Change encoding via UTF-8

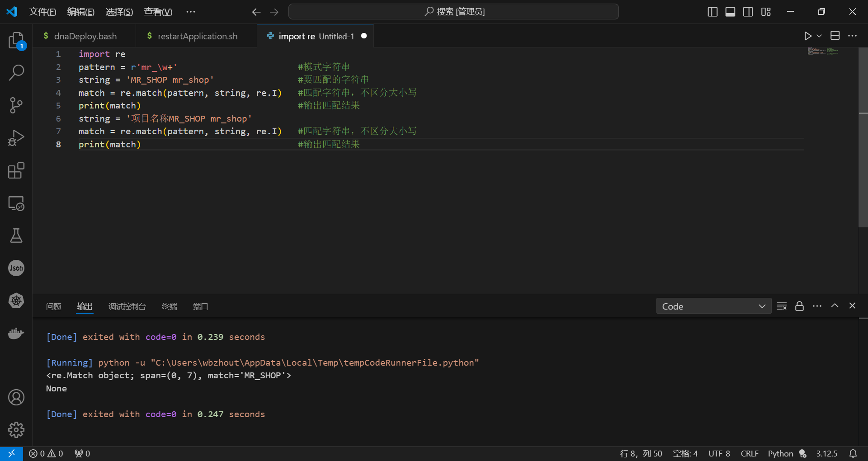(719, 453)
